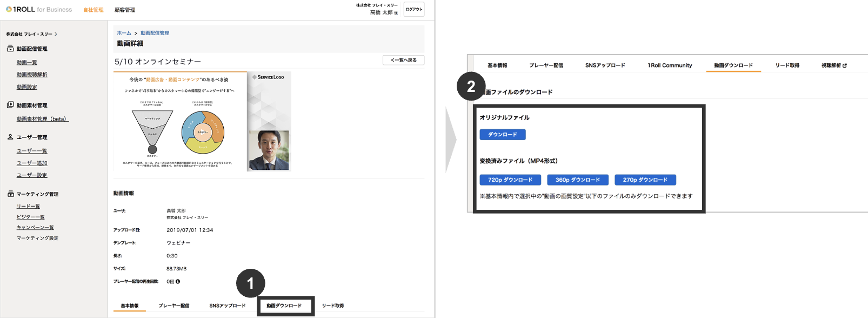Image resolution: width=868 pixels, height=318 pixels.
Task: Open マーケティング設定 in the sidebar
Action: pos(37,238)
